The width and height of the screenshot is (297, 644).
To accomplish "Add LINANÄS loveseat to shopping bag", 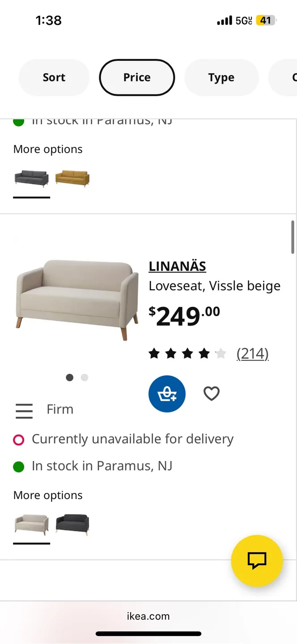I will pos(167,394).
